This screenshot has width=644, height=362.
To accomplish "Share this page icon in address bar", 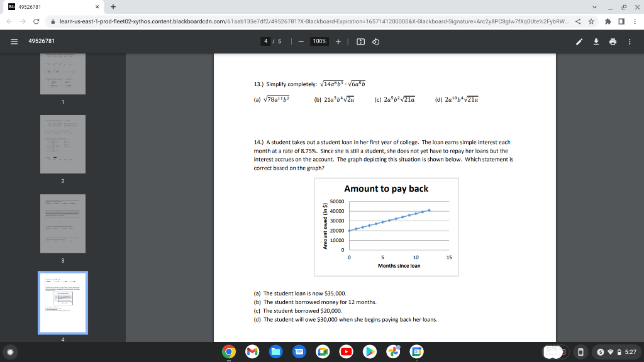I will pyautogui.click(x=578, y=21).
